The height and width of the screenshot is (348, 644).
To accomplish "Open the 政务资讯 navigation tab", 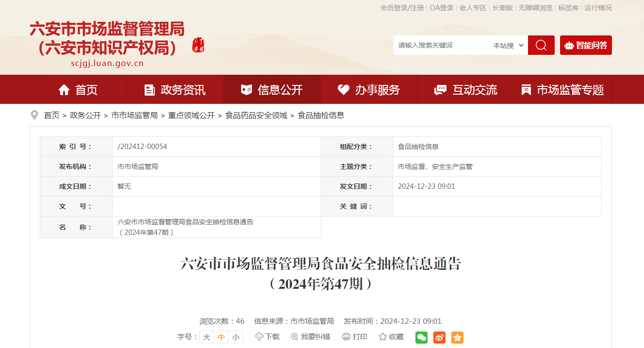I will click(175, 89).
